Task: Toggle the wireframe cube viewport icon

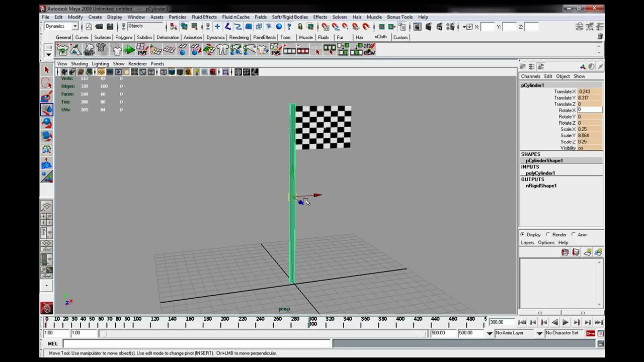Action: (x=164, y=72)
